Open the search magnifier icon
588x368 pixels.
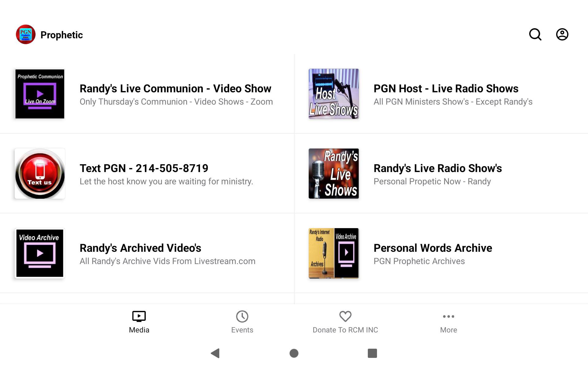pyautogui.click(x=535, y=34)
